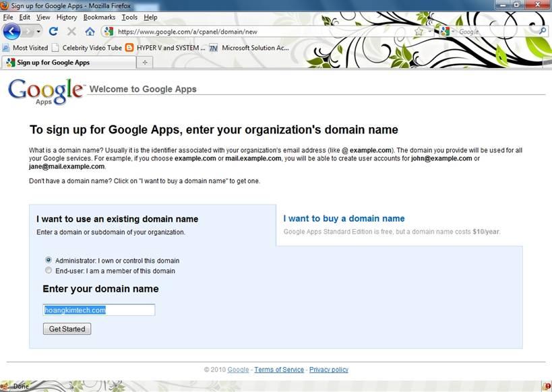The width and height of the screenshot is (552, 392).
Task: Open the Microsoft Solution Ac... bookmark
Action: click(249, 48)
